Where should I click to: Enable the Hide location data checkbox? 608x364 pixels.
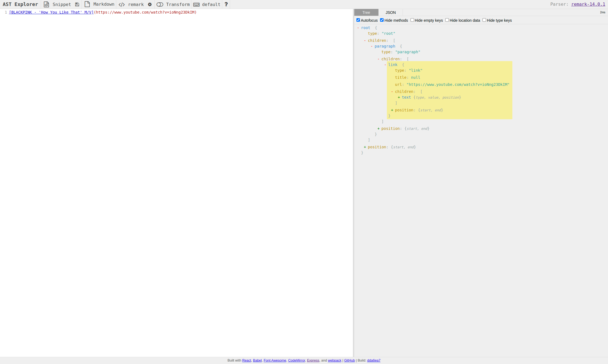tap(447, 20)
